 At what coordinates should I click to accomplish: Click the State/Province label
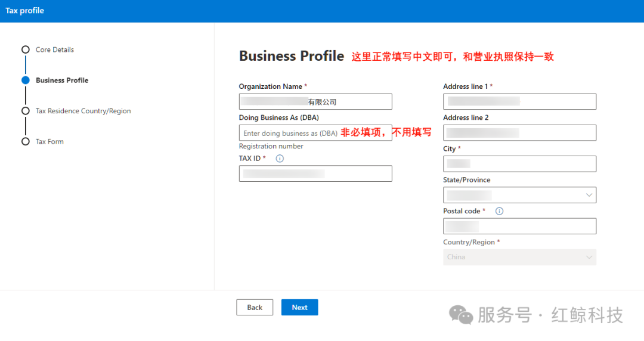pos(466,180)
